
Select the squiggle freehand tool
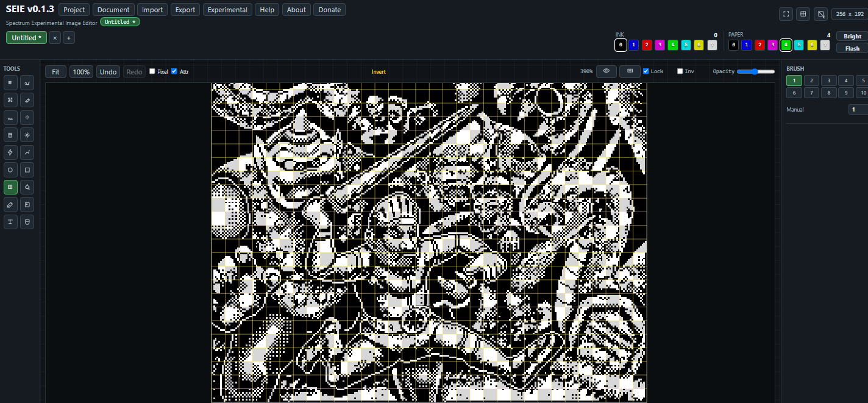pyautogui.click(x=27, y=82)
